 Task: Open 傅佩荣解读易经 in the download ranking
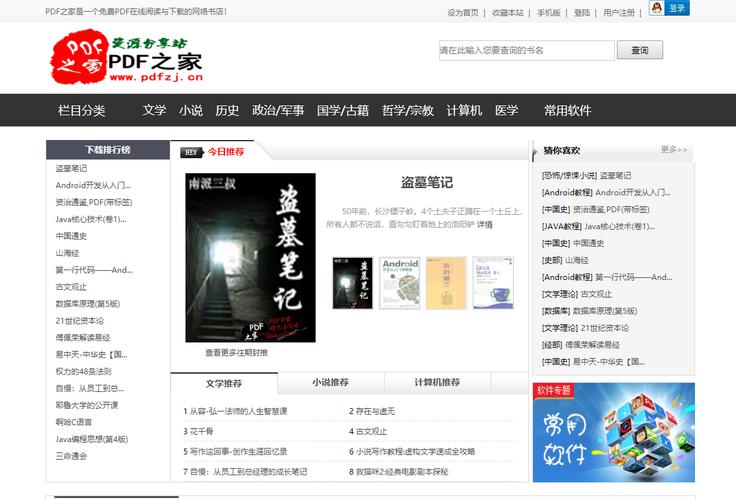pyautogui.click(x=83, y=338)
